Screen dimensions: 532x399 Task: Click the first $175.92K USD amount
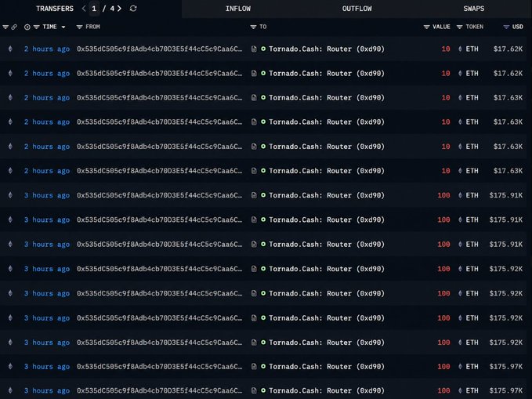506,269
